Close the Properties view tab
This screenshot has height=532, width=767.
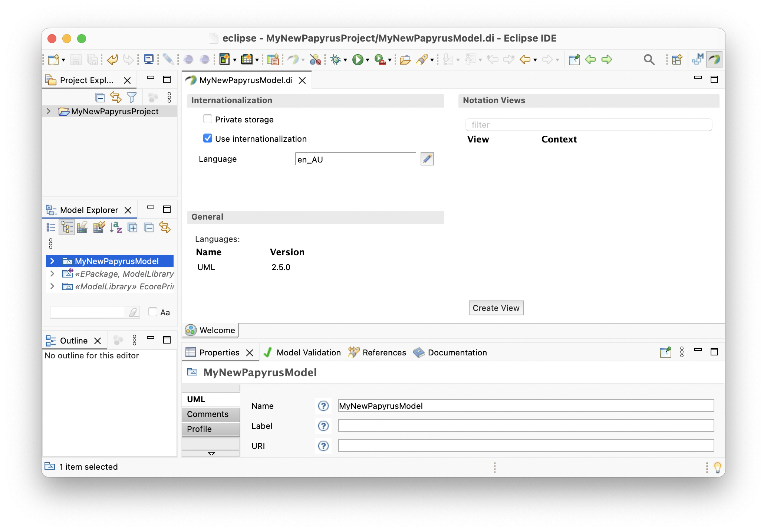250,352
